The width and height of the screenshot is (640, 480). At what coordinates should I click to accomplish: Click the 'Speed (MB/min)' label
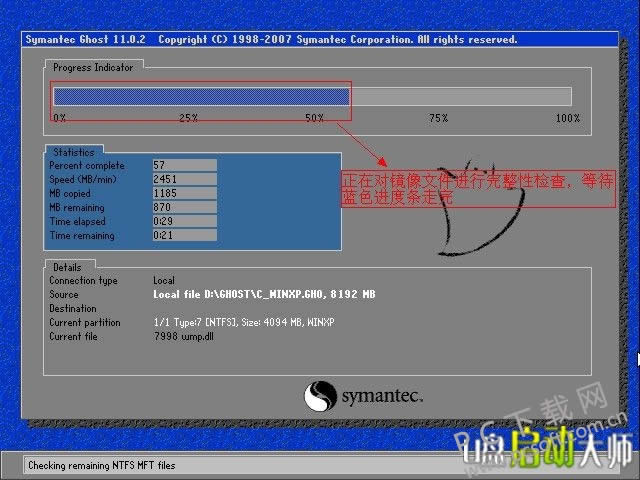83,180
